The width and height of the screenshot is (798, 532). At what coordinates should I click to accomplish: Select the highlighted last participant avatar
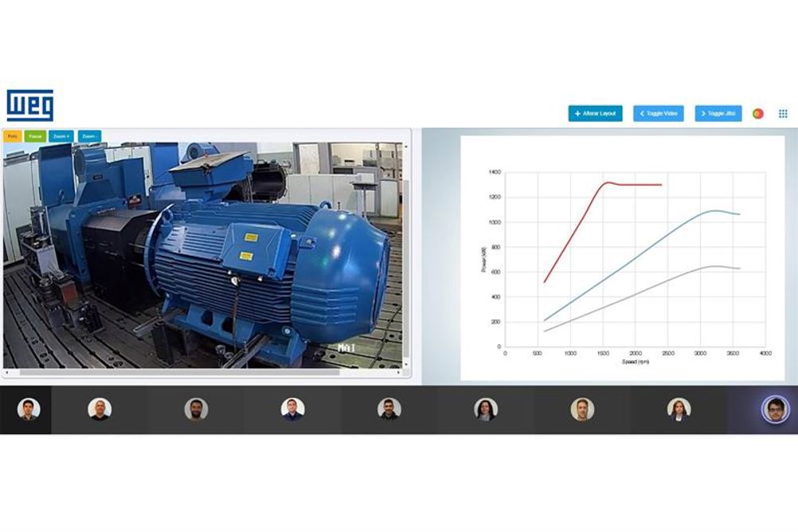(x=775, y=409)
